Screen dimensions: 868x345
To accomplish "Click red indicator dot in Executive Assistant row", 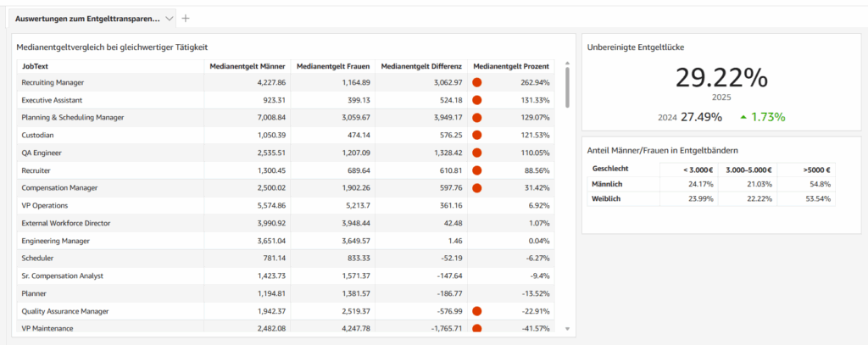I will [x=477, y=100].
